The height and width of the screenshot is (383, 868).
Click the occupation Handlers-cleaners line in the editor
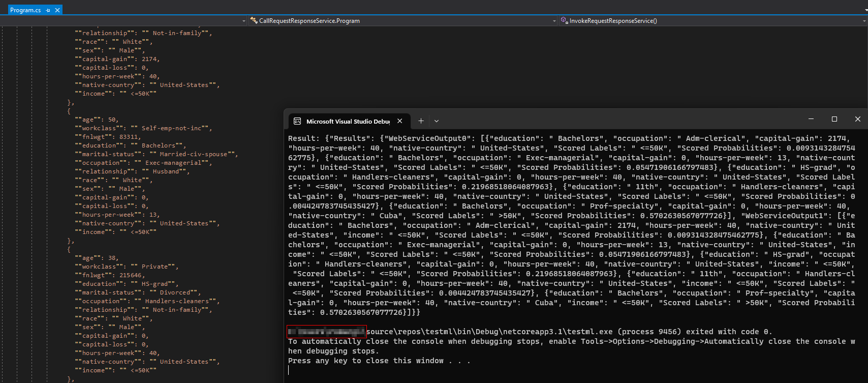point(147,301)
